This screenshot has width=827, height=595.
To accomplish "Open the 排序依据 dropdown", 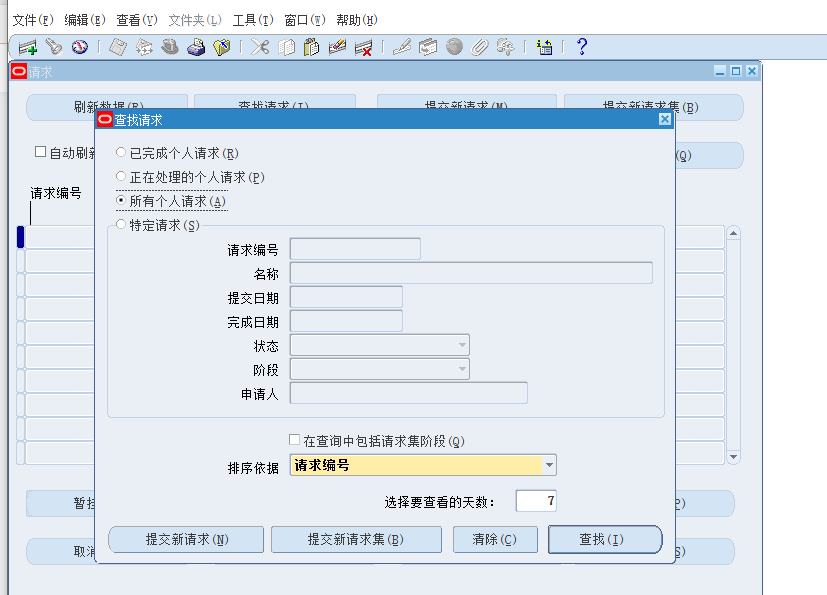I will pyautogui.click(x=548, y=464).
